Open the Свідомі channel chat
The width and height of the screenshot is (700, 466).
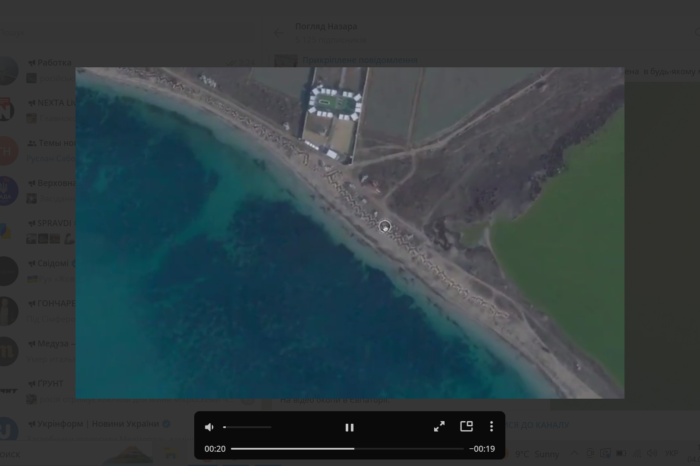[38, 271]
